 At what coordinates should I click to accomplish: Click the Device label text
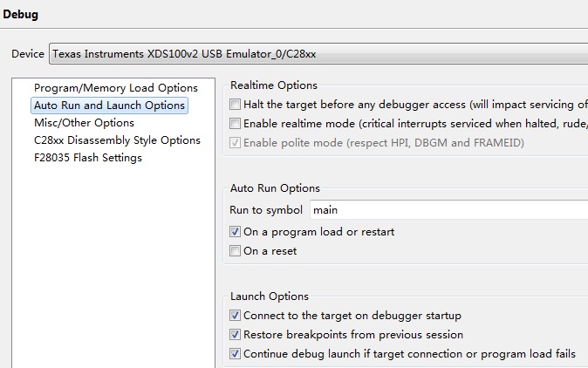(x=27, y=54)
